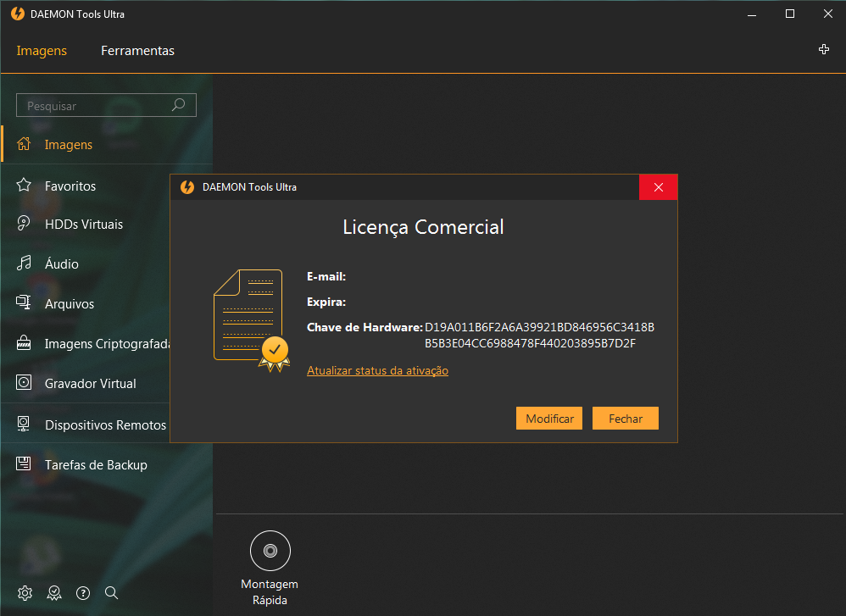The image size is (846, 616).
Task: Close the main DAEMON Tools Ultra window
Action: pos(827,14)
